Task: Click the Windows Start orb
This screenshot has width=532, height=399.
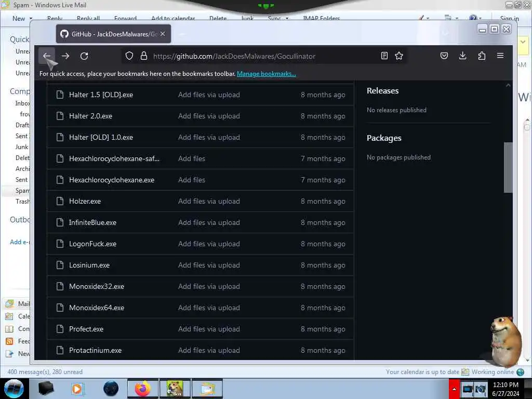Action: coord(14,389)
